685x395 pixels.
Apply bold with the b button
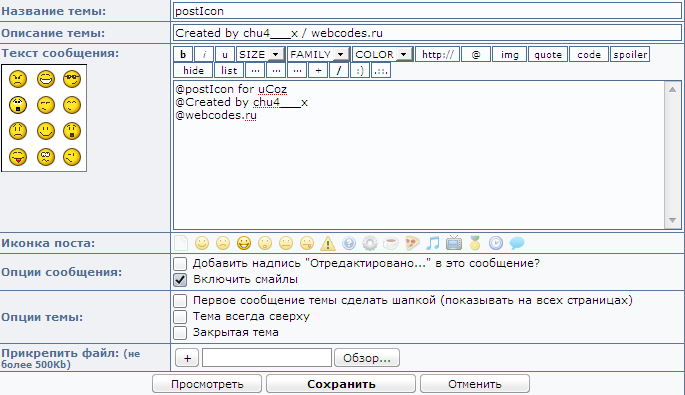coord(183,55)
